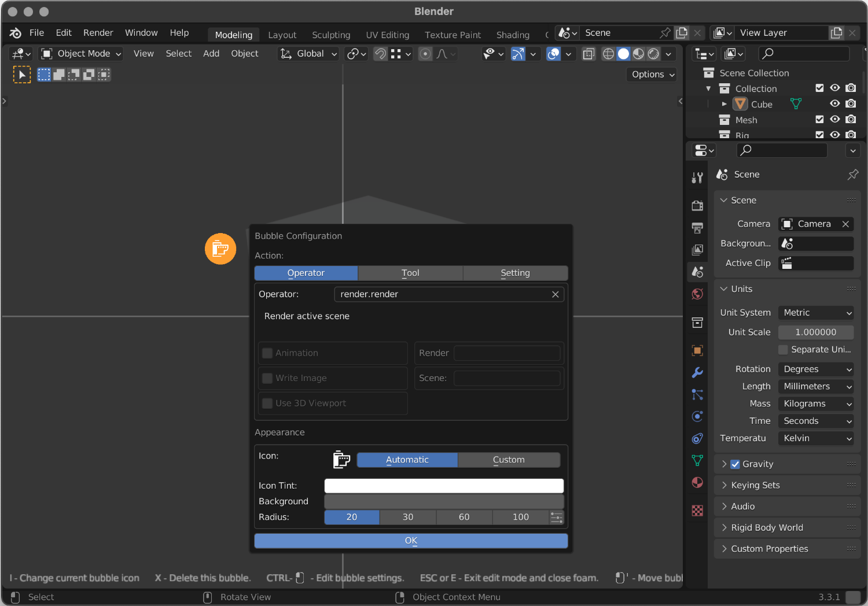Expand the Cube item in outliner

724,104
